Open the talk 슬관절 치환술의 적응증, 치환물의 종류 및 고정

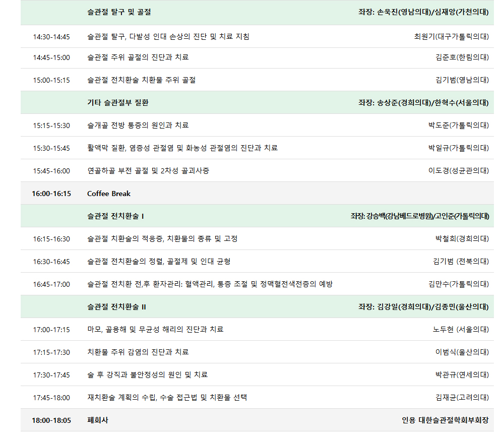coord(162,239)
